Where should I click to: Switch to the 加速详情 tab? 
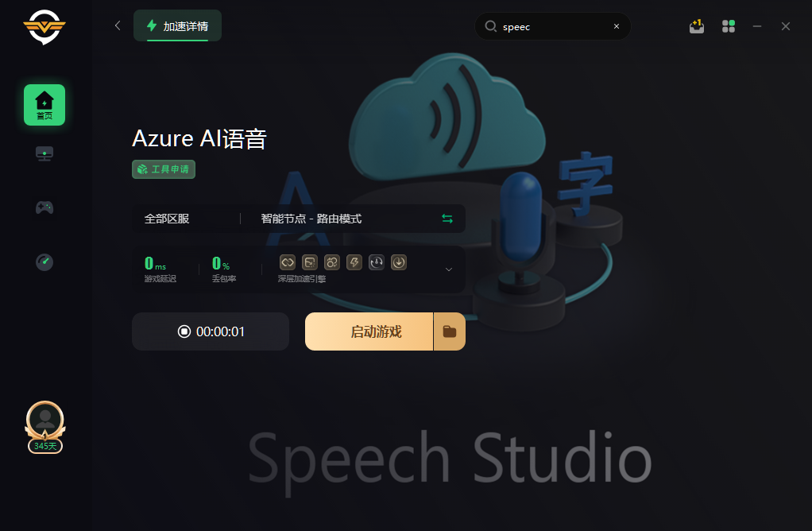point(178,26)
